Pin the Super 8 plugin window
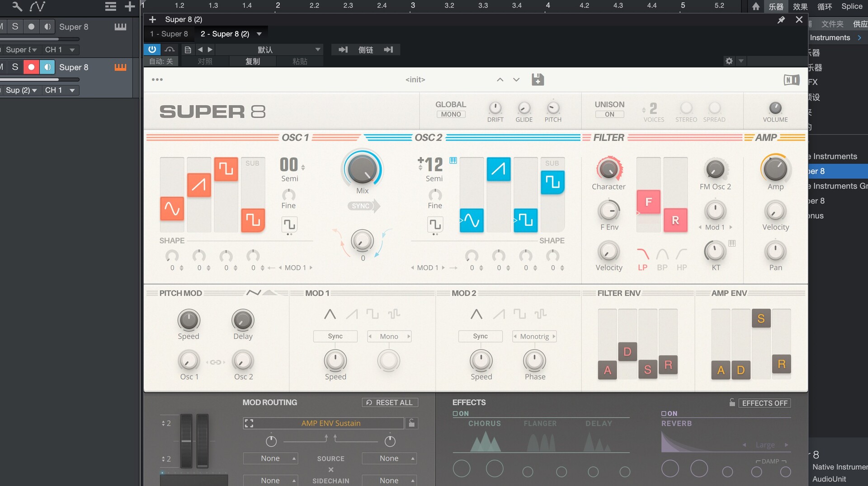868x486 pixels. pos(781,20)
